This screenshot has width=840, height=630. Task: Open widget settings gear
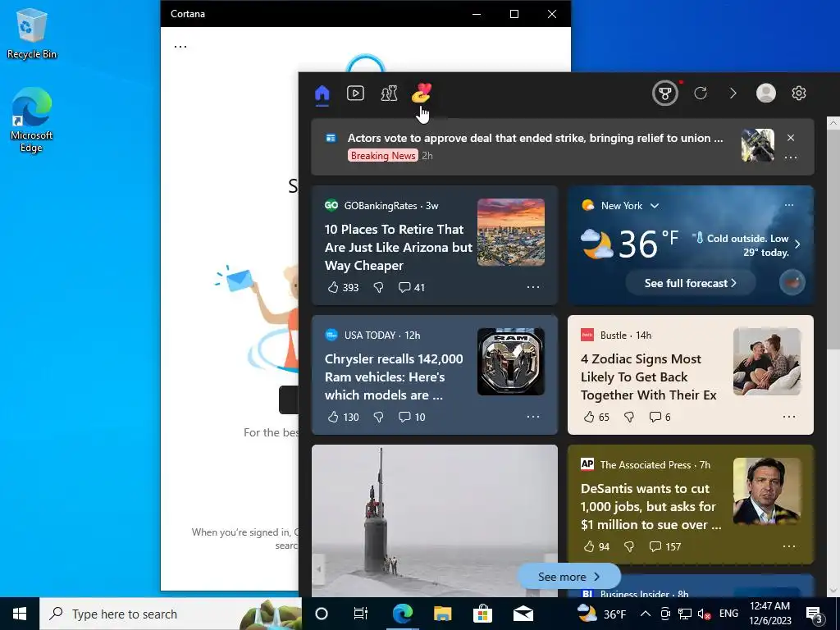(x=799, y=94)
